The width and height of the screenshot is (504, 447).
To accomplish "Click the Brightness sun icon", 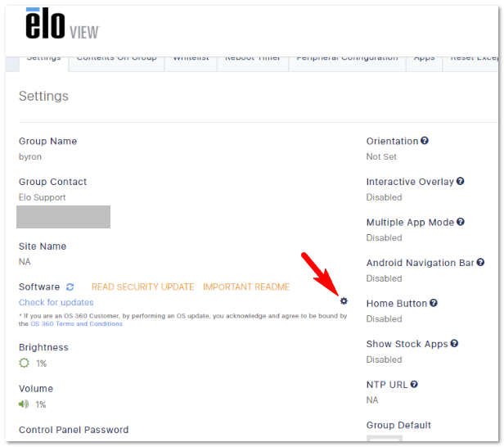I will coord(24,363).
